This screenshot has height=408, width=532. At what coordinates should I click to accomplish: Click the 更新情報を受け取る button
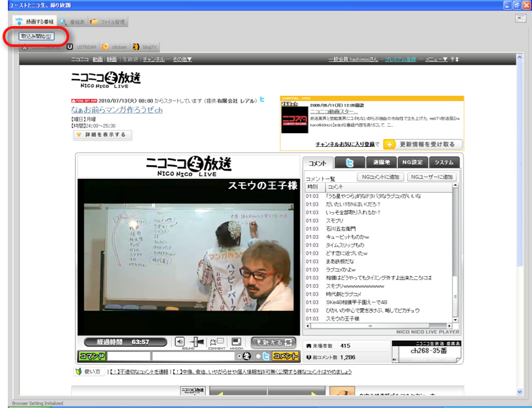423,144
